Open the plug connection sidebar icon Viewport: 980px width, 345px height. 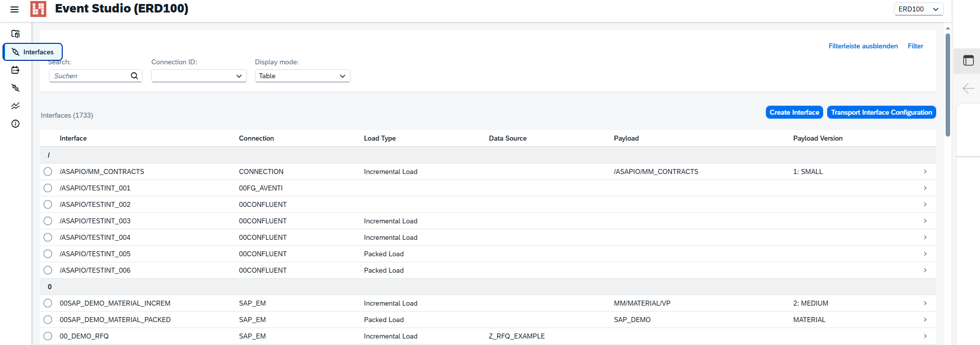(x=15, y=88)
